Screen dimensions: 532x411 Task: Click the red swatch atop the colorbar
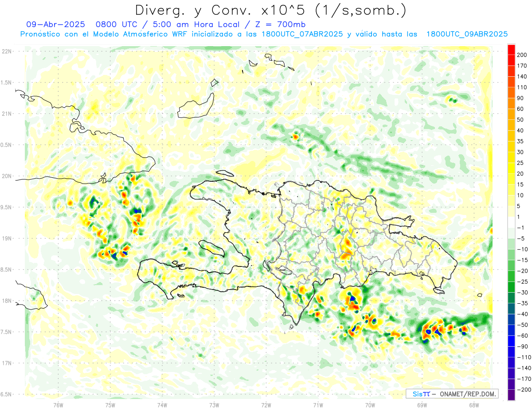(x=511, y=50)
